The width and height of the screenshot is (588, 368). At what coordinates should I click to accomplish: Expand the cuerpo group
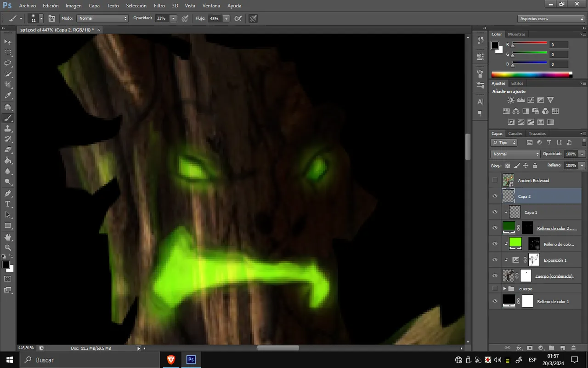pyautogui.click(x=504, y=288)
